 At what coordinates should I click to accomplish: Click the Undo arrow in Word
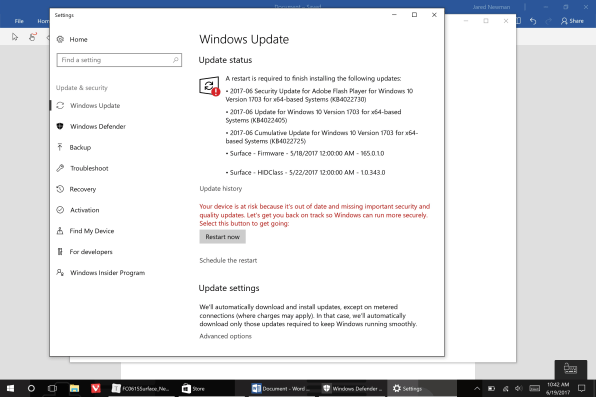pos(533,21)
